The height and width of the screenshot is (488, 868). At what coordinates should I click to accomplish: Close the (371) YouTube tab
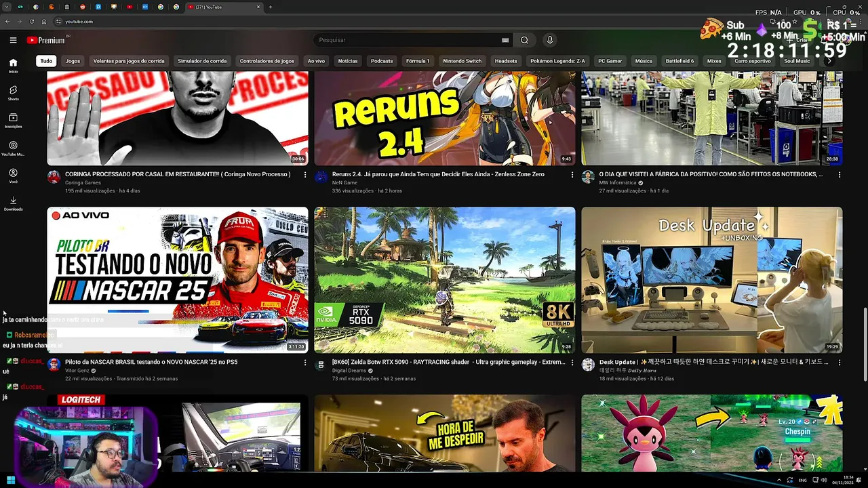258,7
